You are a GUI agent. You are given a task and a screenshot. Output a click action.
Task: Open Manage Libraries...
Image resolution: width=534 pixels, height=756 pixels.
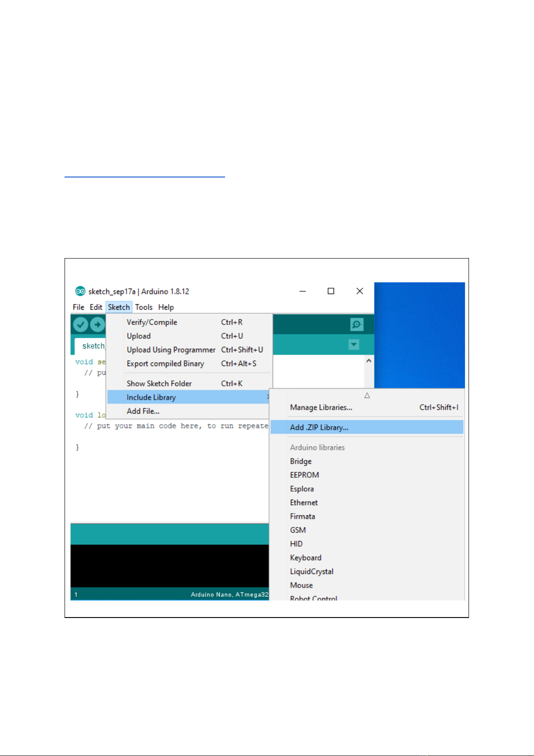coord(367,407)
